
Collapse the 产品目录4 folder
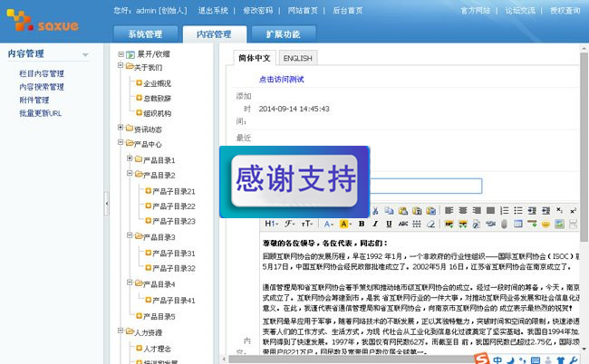tap(130, 283)
